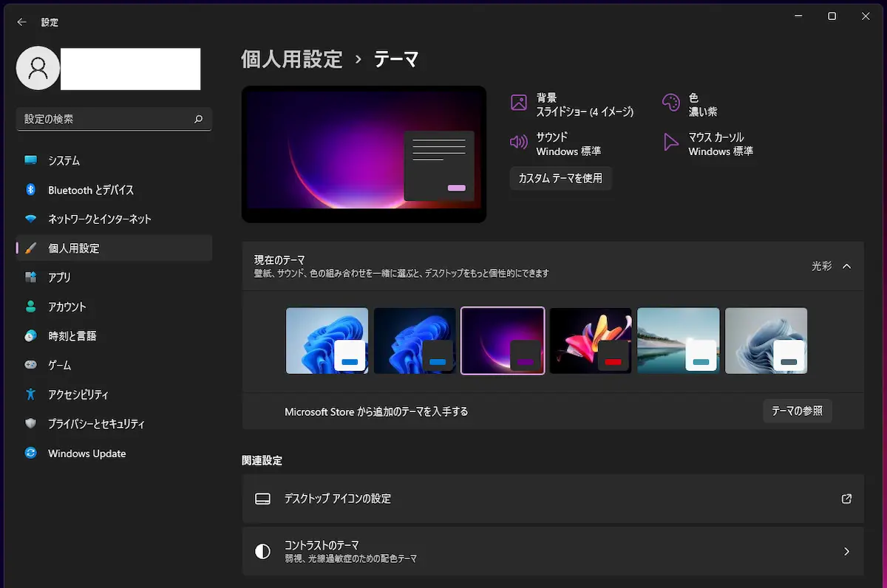Screen dimensions: 887x588
Task: Click the Bluetooth icon in sidebar
Action: 30,190
